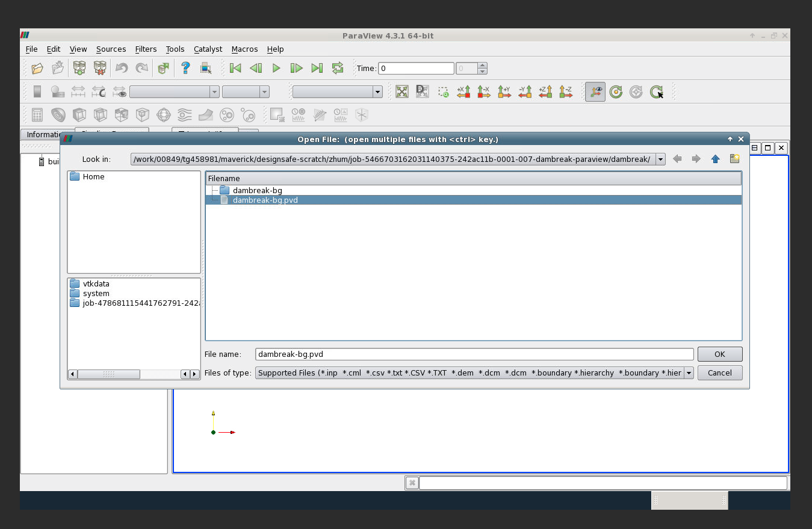The height and width of the screenshot is (529, 812).
Task: Set view direction to -X
Action: (484, 91)
